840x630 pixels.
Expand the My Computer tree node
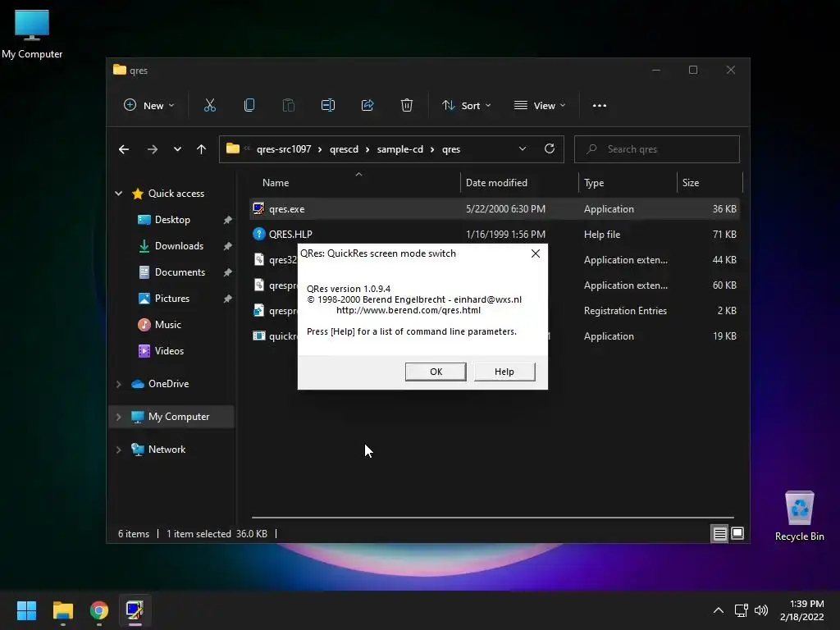click(118, 417)
